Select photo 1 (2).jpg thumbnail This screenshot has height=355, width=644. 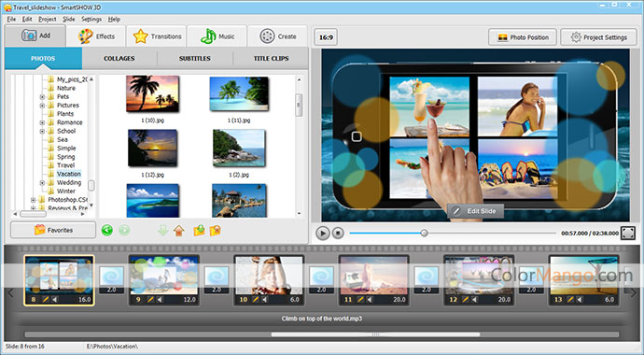pyautogui.click(x=239, y=148)
